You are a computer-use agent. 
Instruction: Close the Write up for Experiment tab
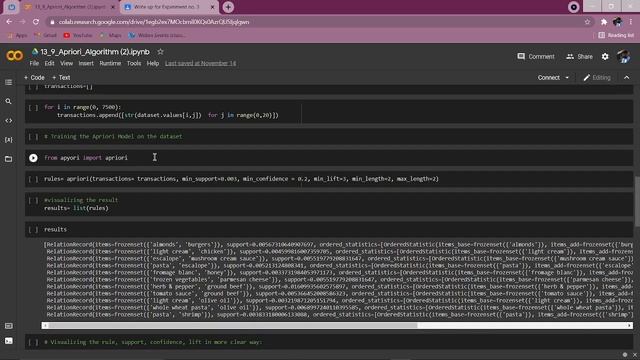[x=212, y=7]
